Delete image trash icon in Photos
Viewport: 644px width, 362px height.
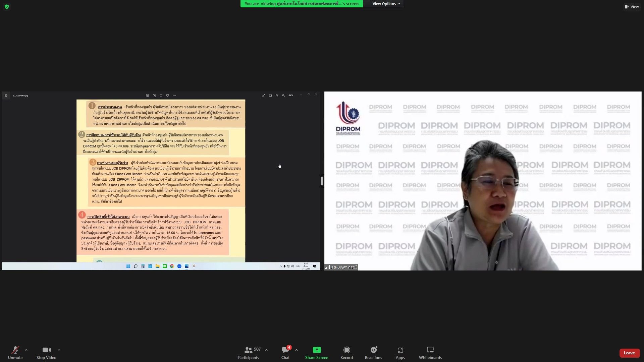point(161,96)
